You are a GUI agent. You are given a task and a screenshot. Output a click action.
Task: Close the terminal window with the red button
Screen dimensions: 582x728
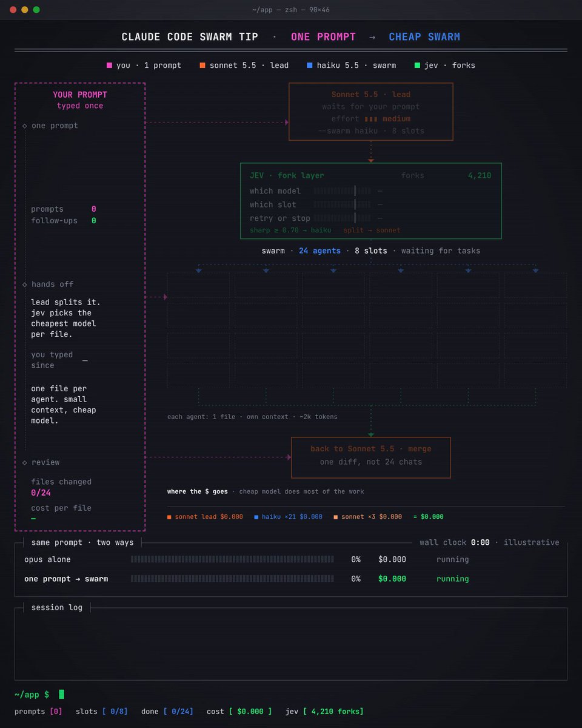[12, 10]
